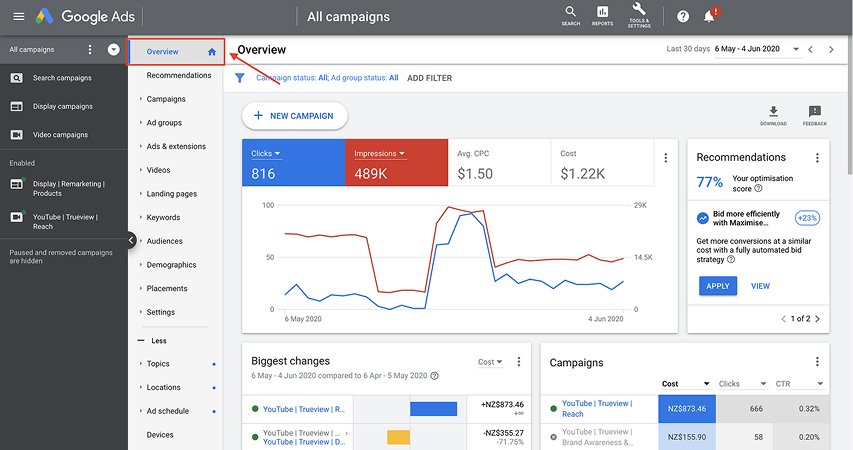Image resolution: width=853 pixels, height=450 pixels.
Task: Open Tools & Settings wrench icon
Action: [x=639, y=12]
